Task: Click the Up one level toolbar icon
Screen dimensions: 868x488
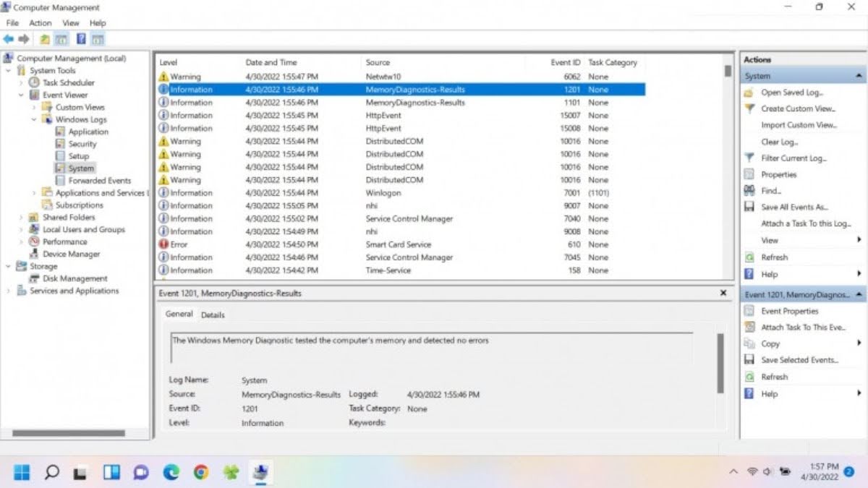Action: (x=45, y=39)
